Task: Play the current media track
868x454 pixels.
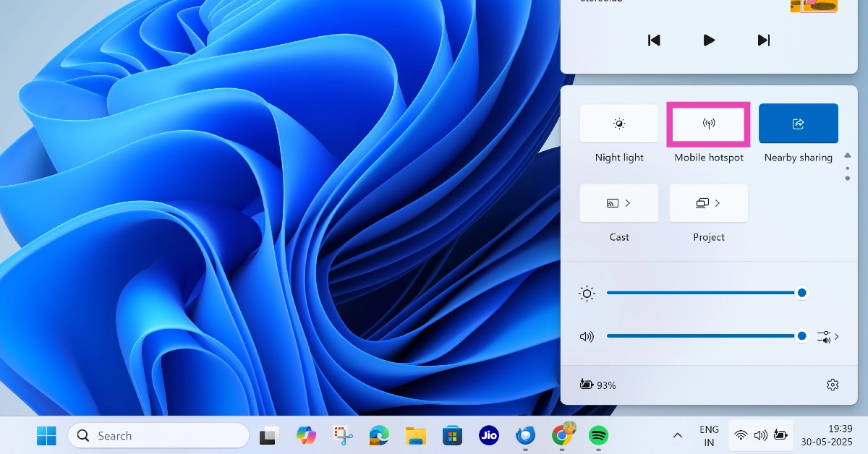Action: click(709, 40)
